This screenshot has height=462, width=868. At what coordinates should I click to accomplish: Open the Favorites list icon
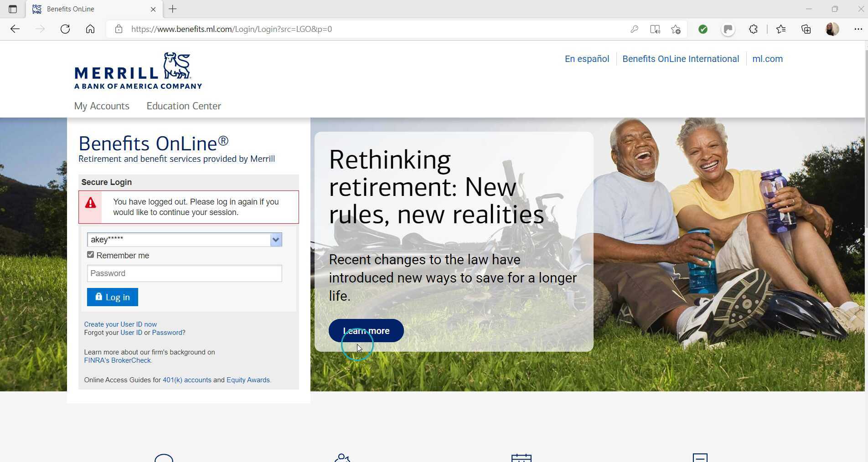coord(781,29)
